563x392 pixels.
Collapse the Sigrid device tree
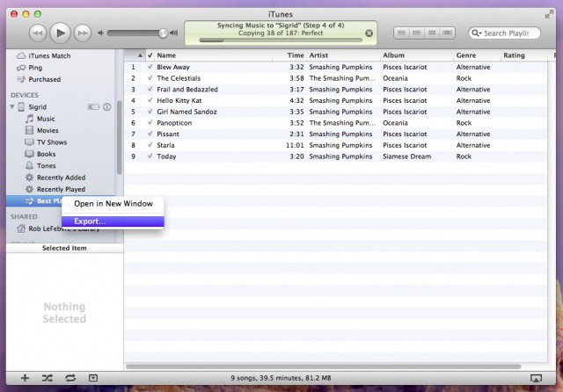tap(11, 107)
